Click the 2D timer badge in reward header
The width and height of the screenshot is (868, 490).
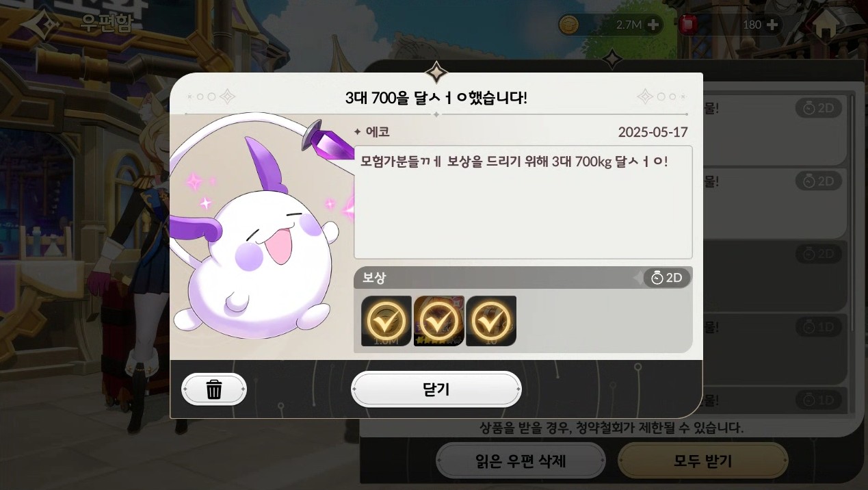(x=666, y=277)
